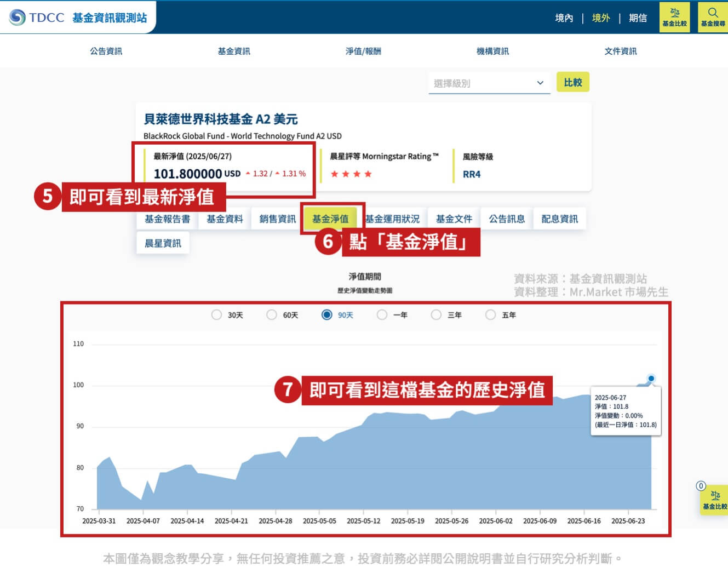This screenshot has width=728, height=573.
Task: Click the RR4 risk level value
Action: (x=472, y=174)
